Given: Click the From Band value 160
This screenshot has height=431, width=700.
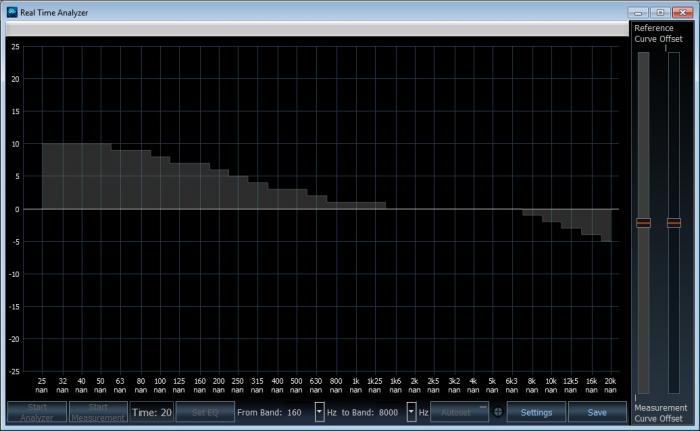Looking at the screenshot, I should (x=294, y=412).
